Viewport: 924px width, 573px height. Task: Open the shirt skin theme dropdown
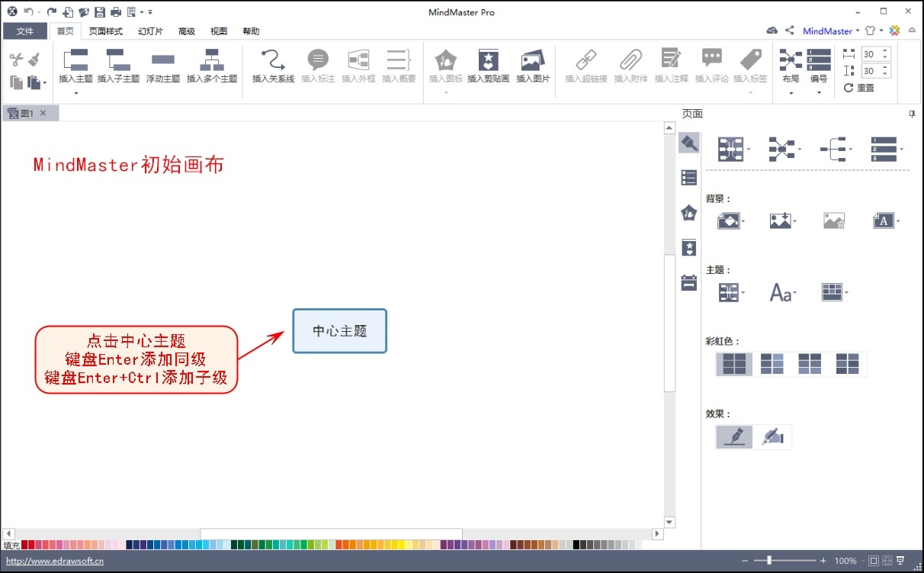[x=882, y=31]
